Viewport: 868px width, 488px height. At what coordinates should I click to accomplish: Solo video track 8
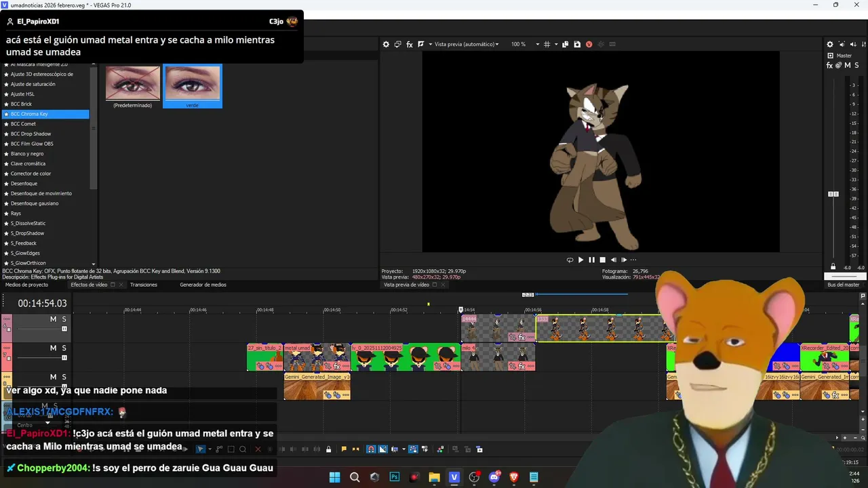(64, 377)
